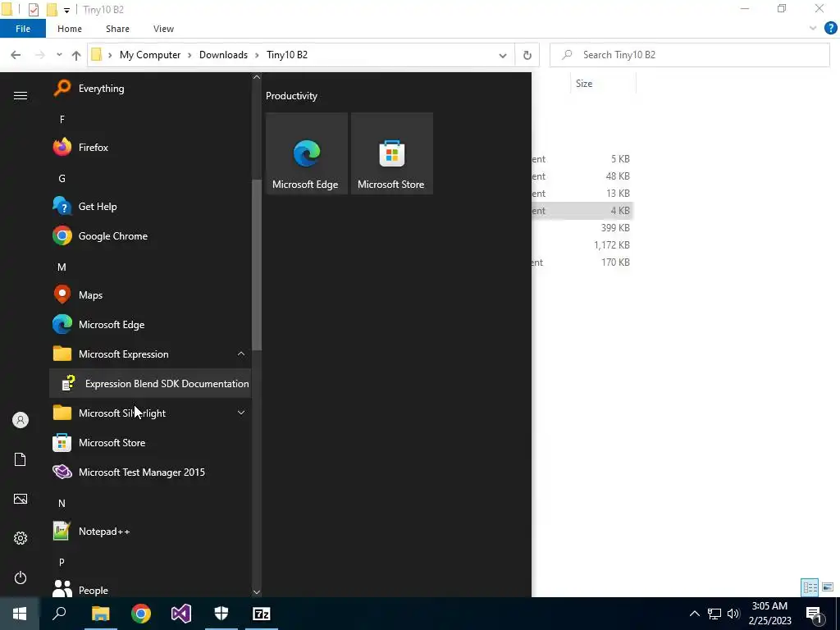Go up one folder level
The width and height of the screenshot is (840, 630).
(x=76, y=55)
